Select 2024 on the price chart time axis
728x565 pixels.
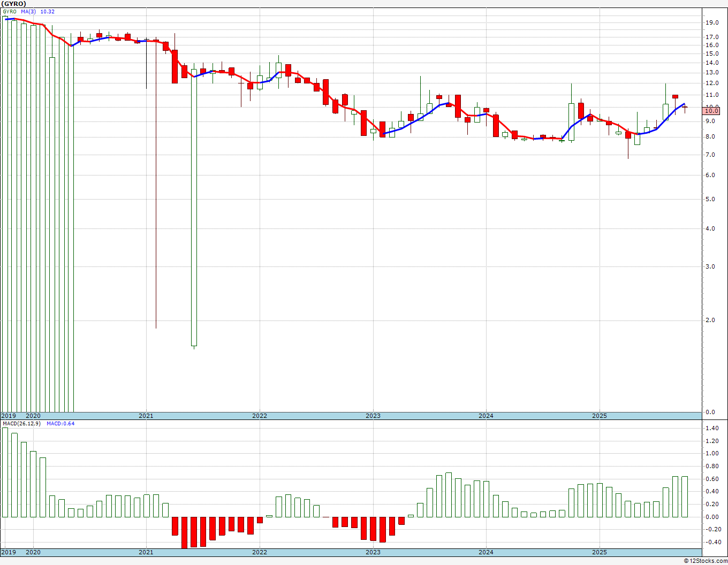(486, 416)
